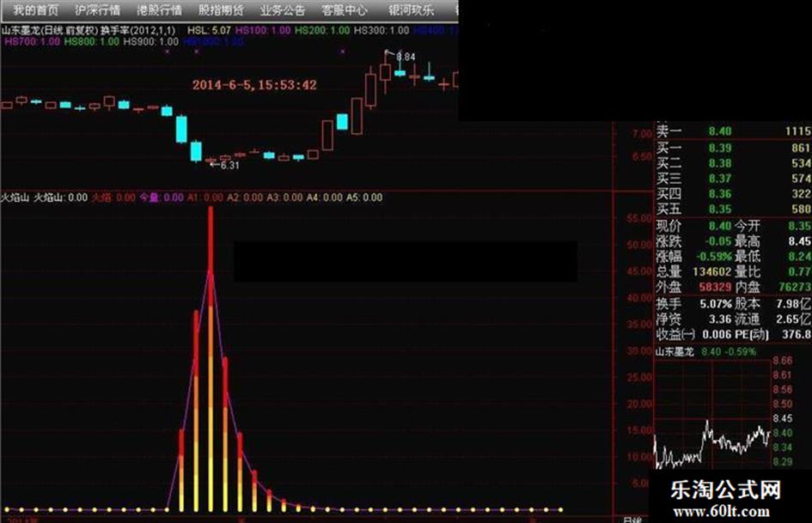
Task: Open the 我的首页 menu item
Action: click(35, 9)
